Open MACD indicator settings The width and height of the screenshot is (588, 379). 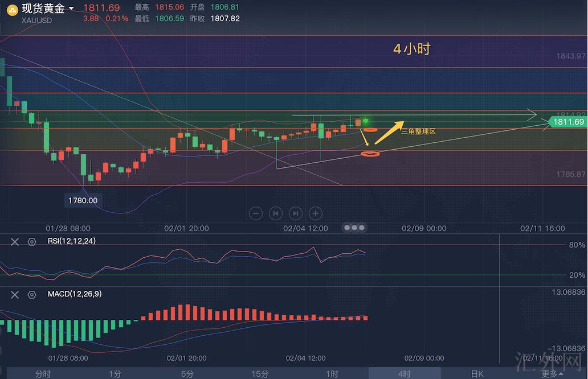pos(32,294)
